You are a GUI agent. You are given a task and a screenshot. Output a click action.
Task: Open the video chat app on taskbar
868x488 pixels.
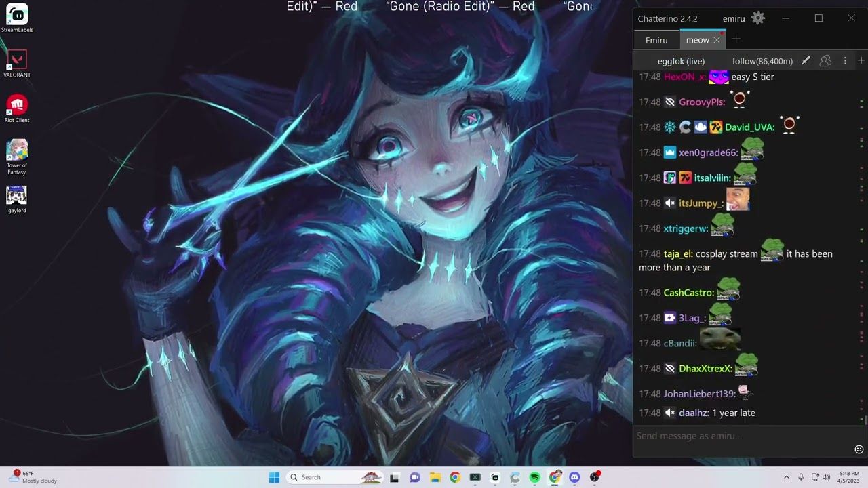(x=415, y=477)
